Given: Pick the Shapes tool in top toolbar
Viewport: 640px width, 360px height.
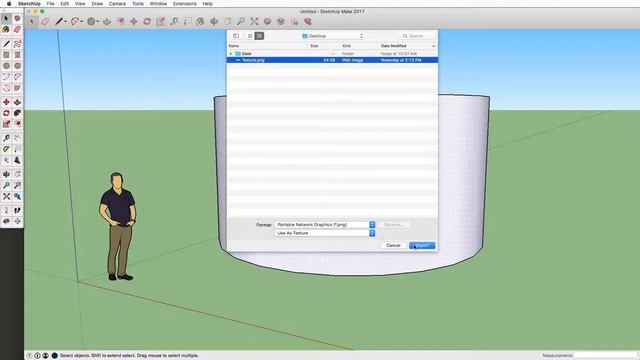Looking at the screenshot, I should pyautogui.click(x=91, y=21).
